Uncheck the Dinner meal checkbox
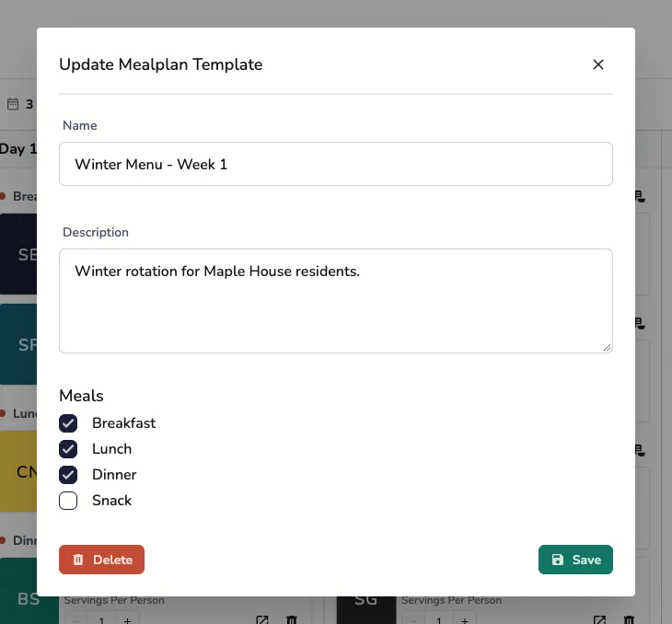The width and height of the screenshot is (672, 624). point(68,475)
